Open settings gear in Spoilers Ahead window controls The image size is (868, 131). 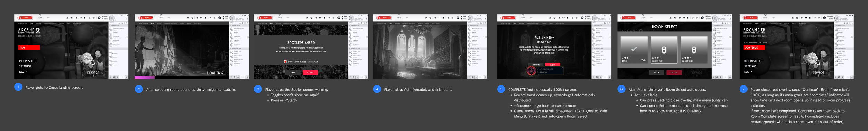[364, 15]
